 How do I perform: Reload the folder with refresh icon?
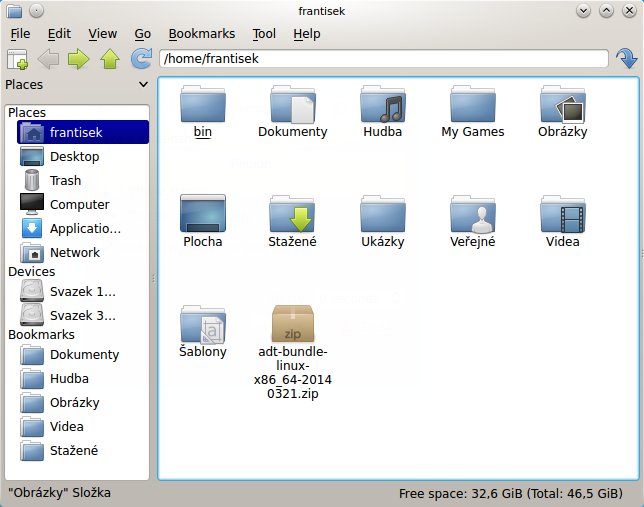[141, 59]
